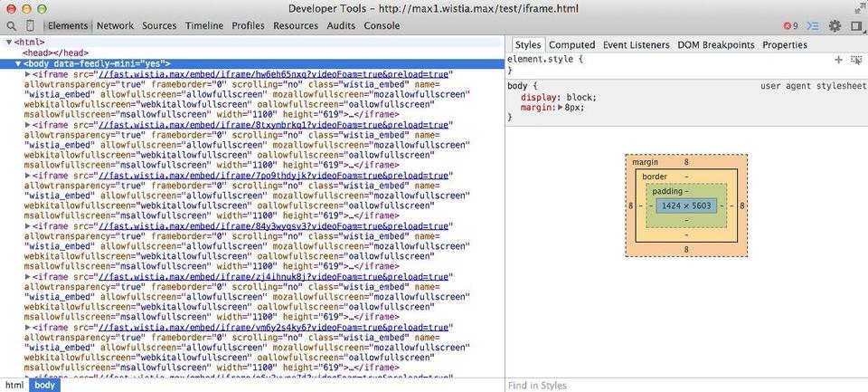Click the bottom margin value 8
This screenshot has height=392, width=868.
click(686, 250)
